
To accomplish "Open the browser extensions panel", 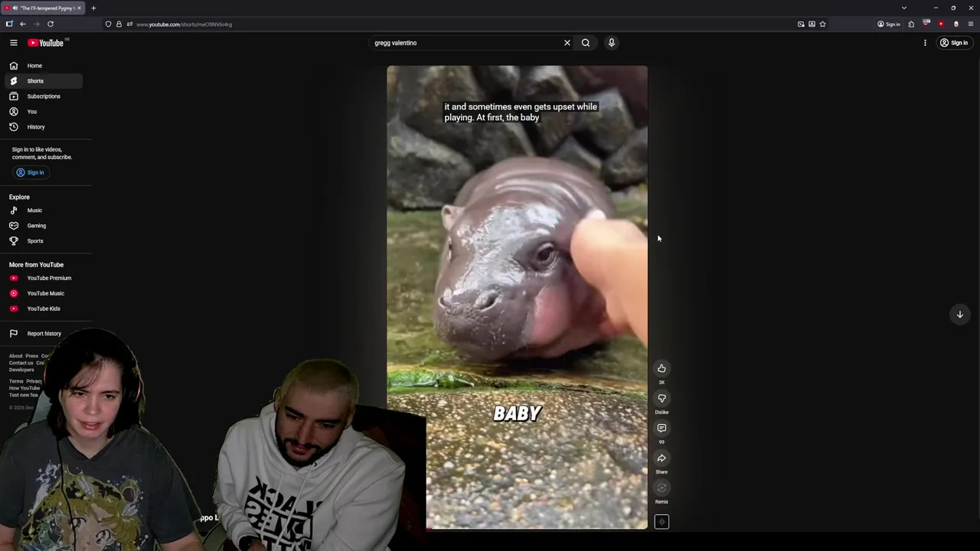I will (x=911, y=24).
